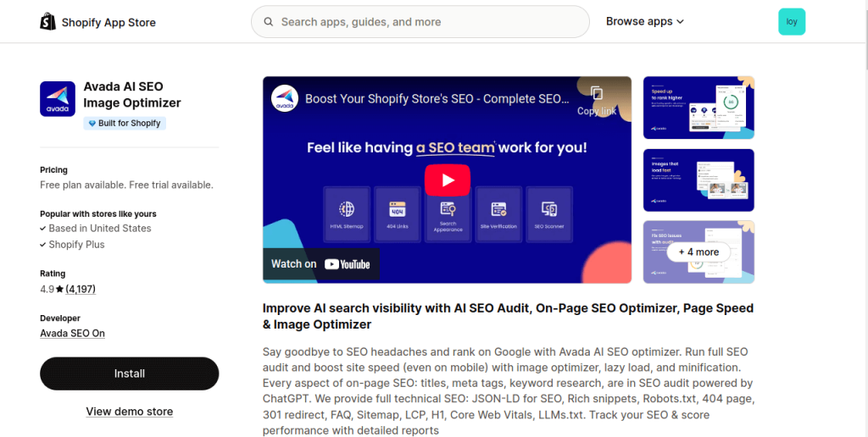Click the Improve AI search visibility heading
The height and width of the screenshot is (437, 868).
pos(509,317)
